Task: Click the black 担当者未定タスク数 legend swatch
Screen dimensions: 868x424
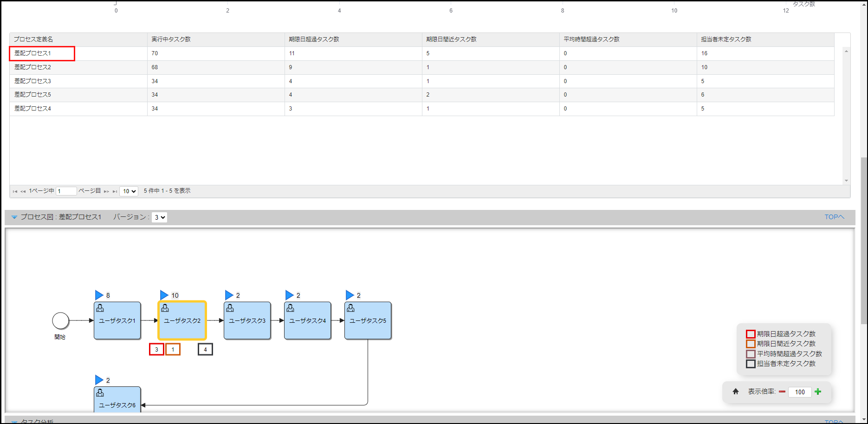Action: pyautogui.click(x=751, y=364)
